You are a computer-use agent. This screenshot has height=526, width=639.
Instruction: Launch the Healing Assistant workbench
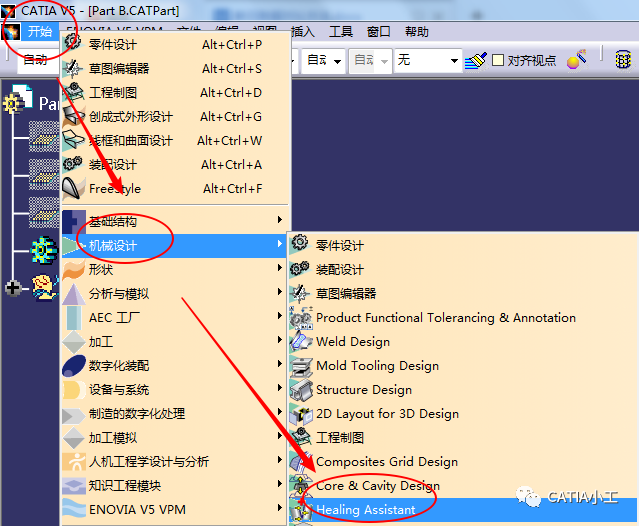pyautogui.click(x=463, y=510)
